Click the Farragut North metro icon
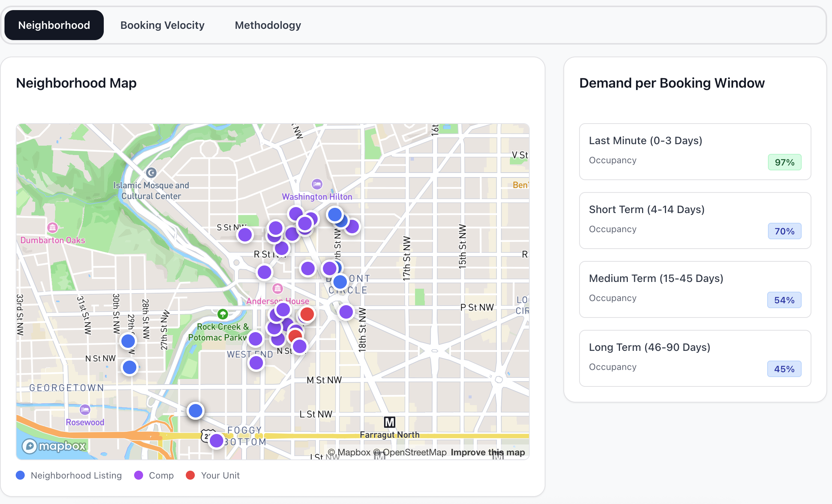Screen dimensions: 832x504 pyautogui.click(x=390, y=422)
